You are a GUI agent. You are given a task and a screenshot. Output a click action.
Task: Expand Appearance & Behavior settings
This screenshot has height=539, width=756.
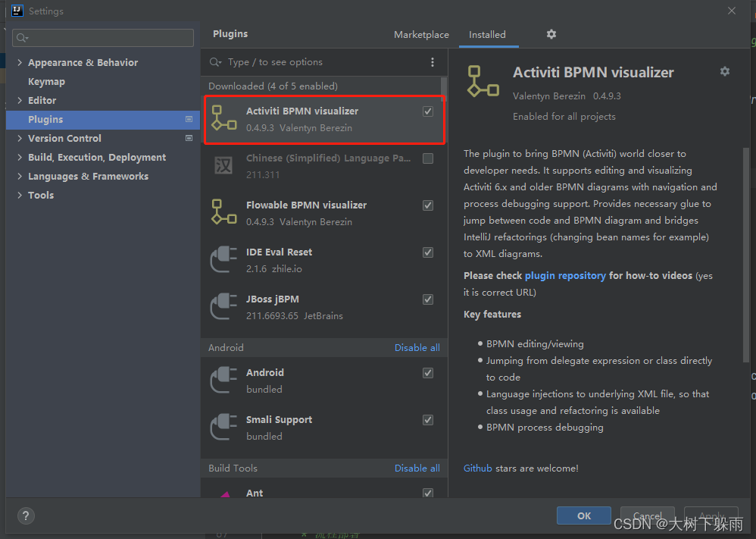[20, 62]
